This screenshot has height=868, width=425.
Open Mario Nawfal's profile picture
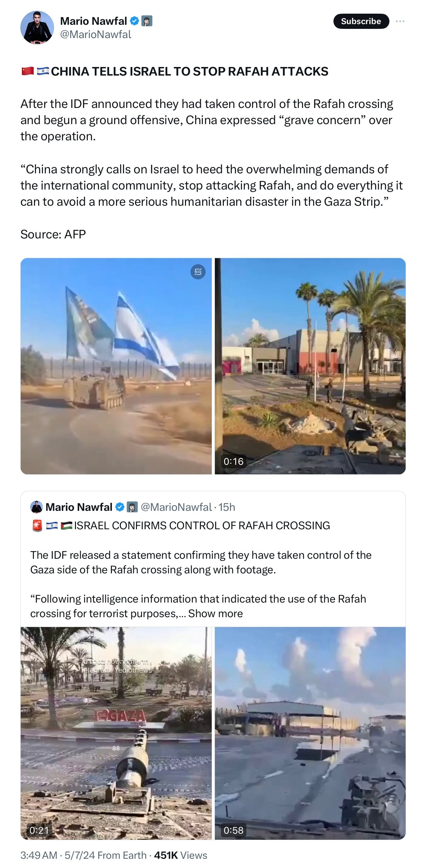tap(37, 28)
